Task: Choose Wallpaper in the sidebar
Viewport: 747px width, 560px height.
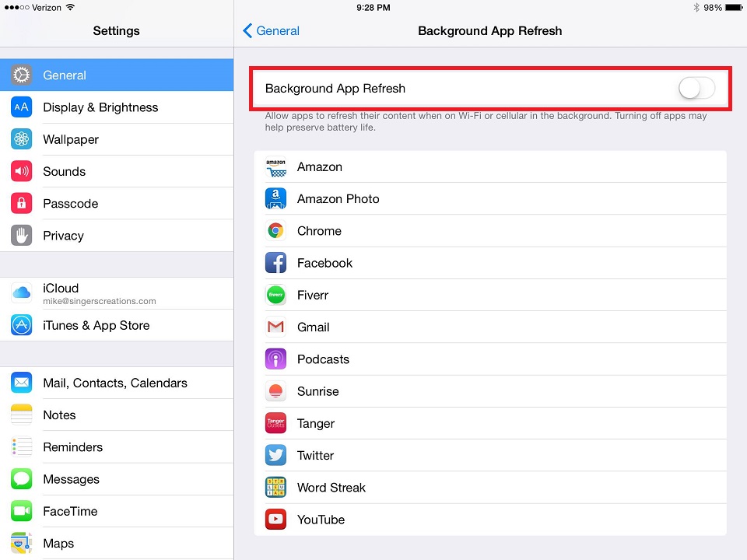Action: point(117,139)
